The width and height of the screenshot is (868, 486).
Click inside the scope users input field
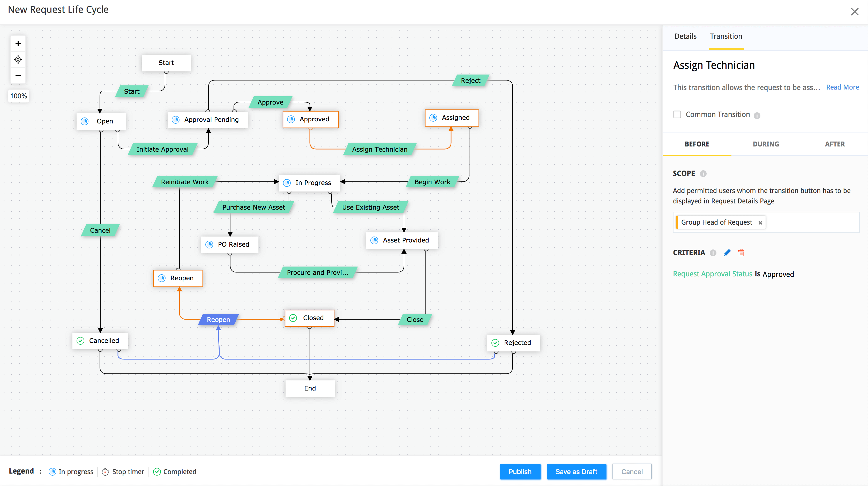(x=812, y=223)
